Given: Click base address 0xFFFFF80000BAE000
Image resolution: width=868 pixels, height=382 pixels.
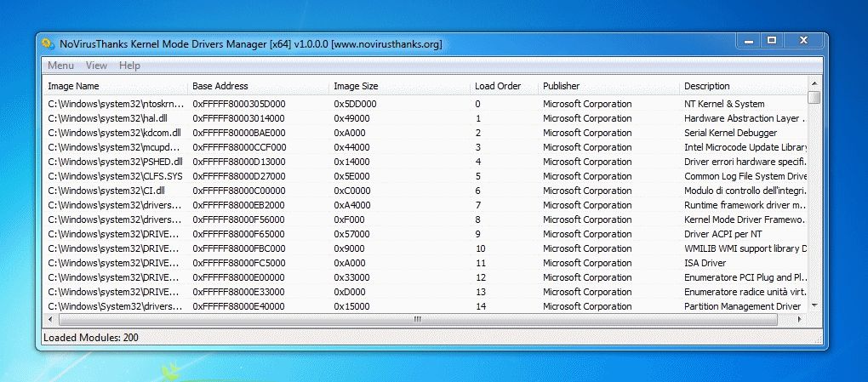Looking at the screenshot, I should point(238,133).
